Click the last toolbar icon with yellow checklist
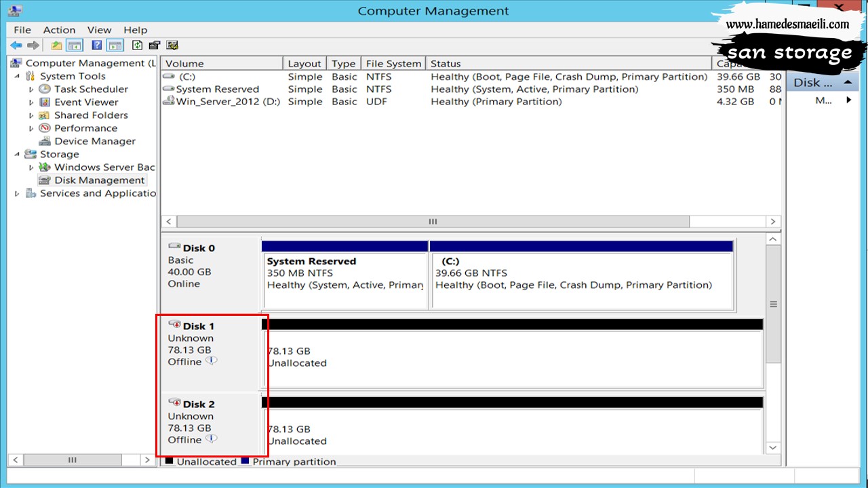Viewport: 868px width, 488px height. [x=172, y=45]
